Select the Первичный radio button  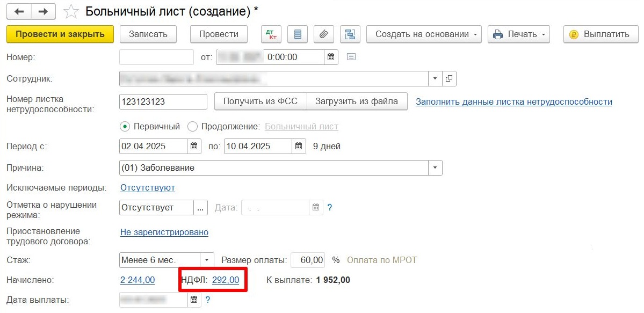click(x=124, y=126)
